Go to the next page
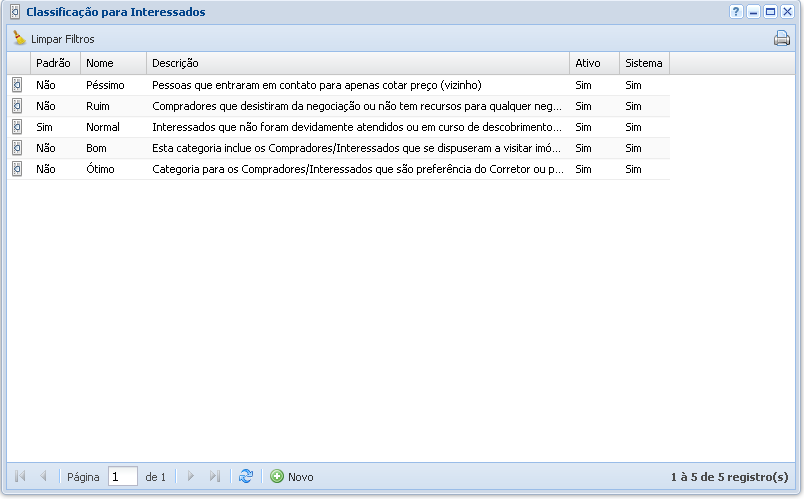 click(191, 477)
